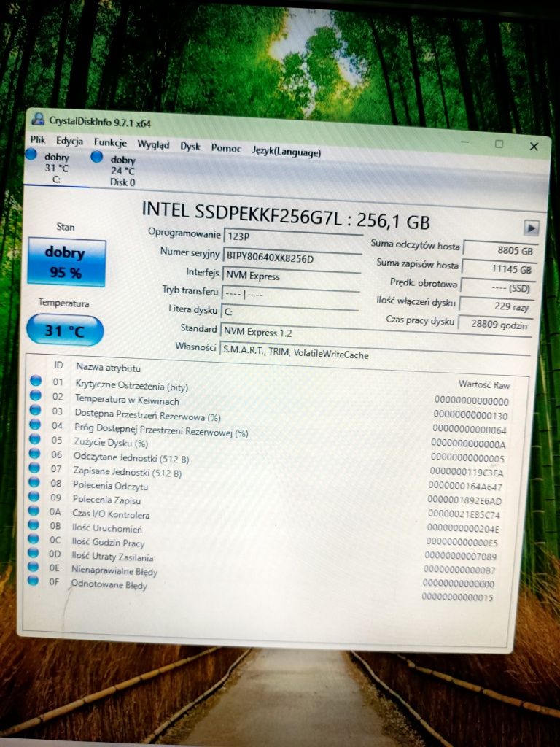Screen dimensions: 560x747
Task: Go to the next disk with the arrow button
Action: point(531,228)
